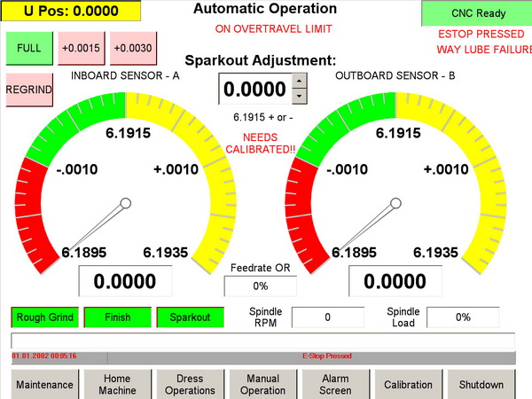Screen dimensions: 532x399
Task: Click the Feedrate OR percentage field
Action: [261, 286]
